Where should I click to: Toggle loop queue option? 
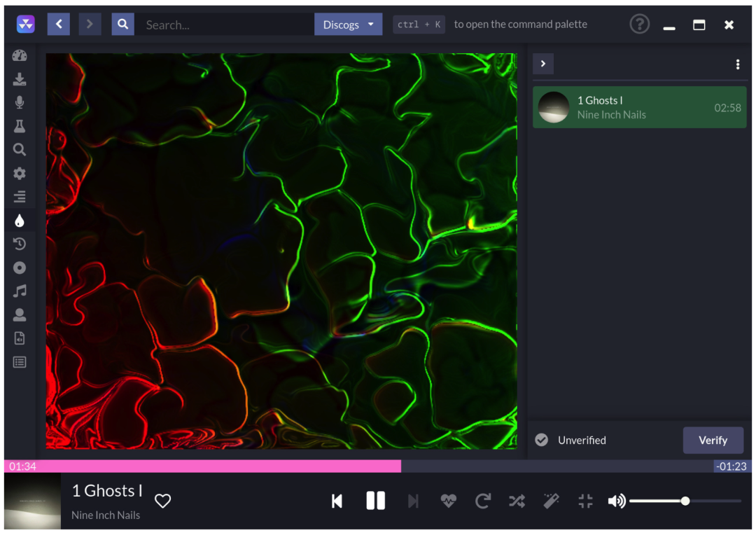click(482, 501)
